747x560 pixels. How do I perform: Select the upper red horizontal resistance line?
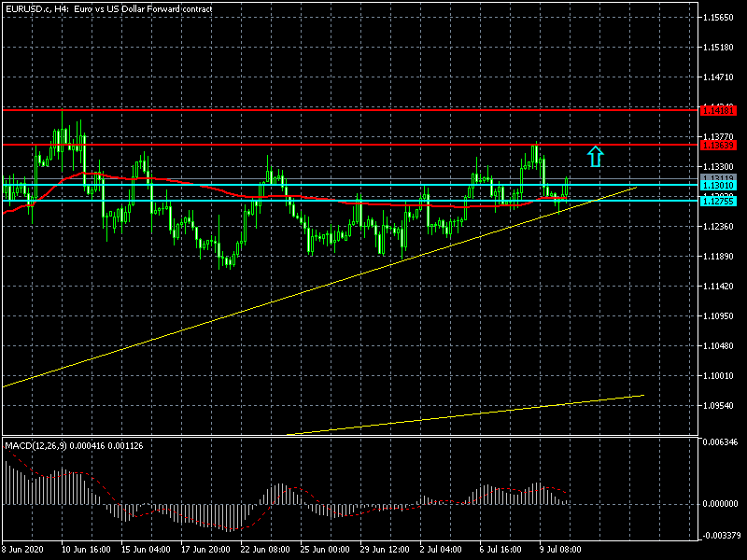280,110
